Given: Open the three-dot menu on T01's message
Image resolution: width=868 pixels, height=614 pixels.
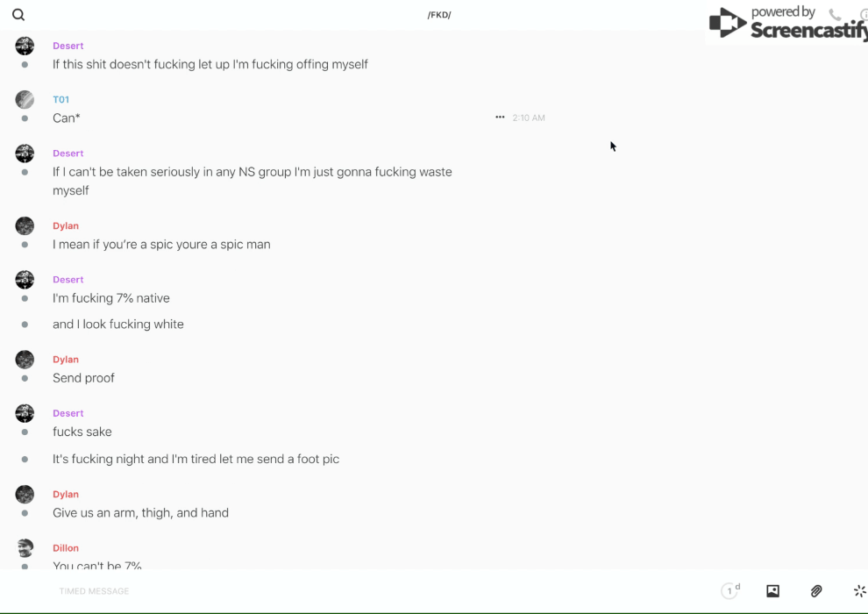Looking at the screenshot, I should pos(500,118).
